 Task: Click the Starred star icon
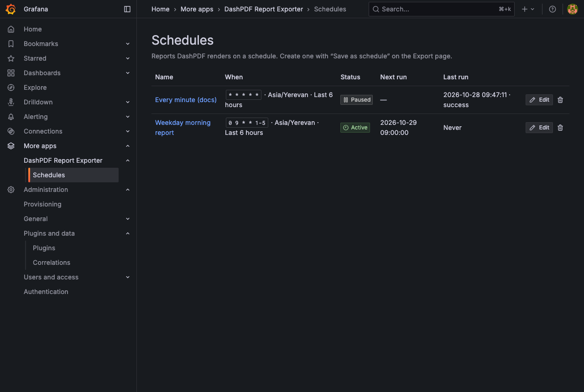[11, 58]
